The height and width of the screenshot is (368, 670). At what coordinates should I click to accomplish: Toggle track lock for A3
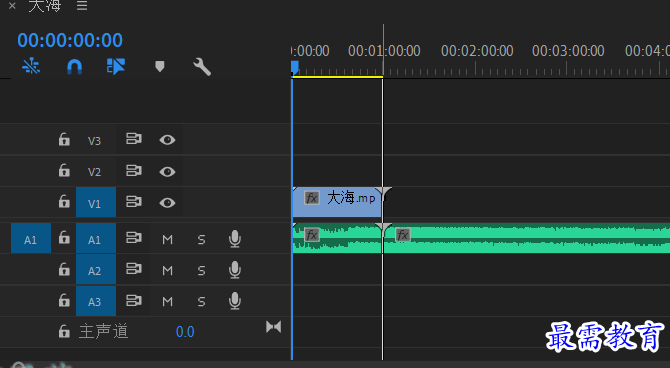point(64,300)
